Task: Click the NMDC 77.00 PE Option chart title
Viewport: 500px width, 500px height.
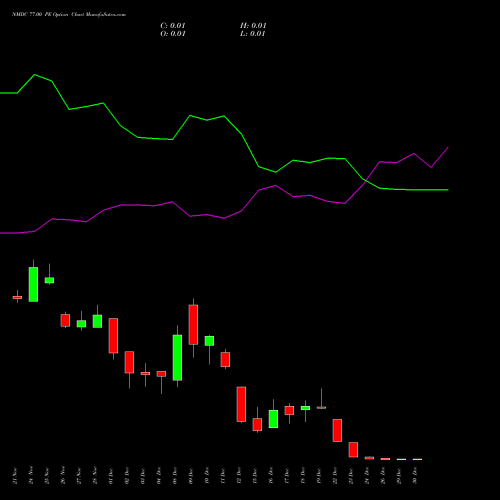Action: (x=69, y=15)
